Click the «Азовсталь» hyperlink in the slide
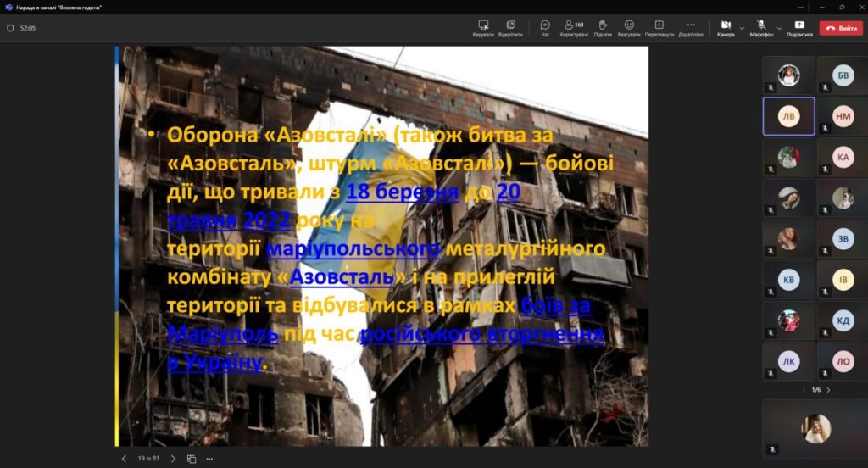Viewport: 868px width, 468px height. click(x=342, y=277)
